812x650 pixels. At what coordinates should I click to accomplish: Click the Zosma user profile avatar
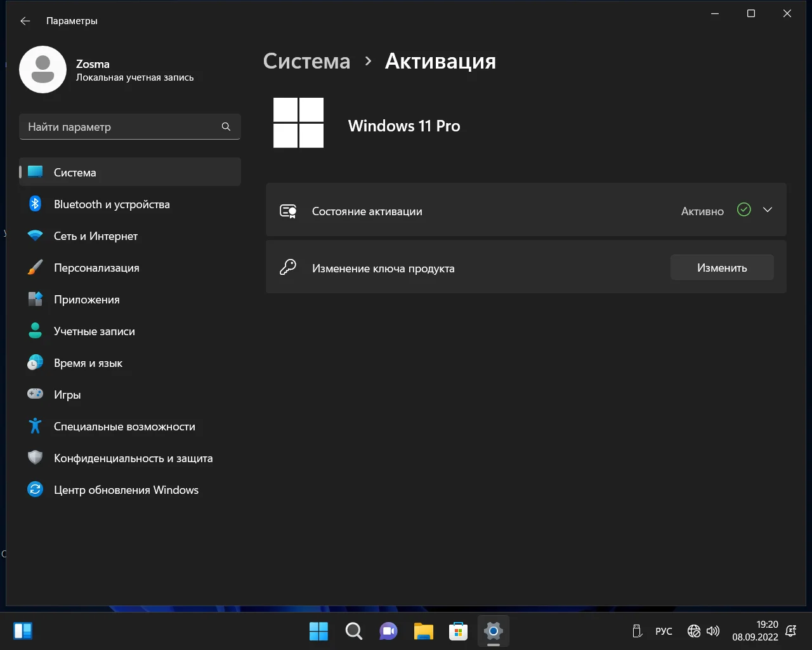[x=43, y=70]
